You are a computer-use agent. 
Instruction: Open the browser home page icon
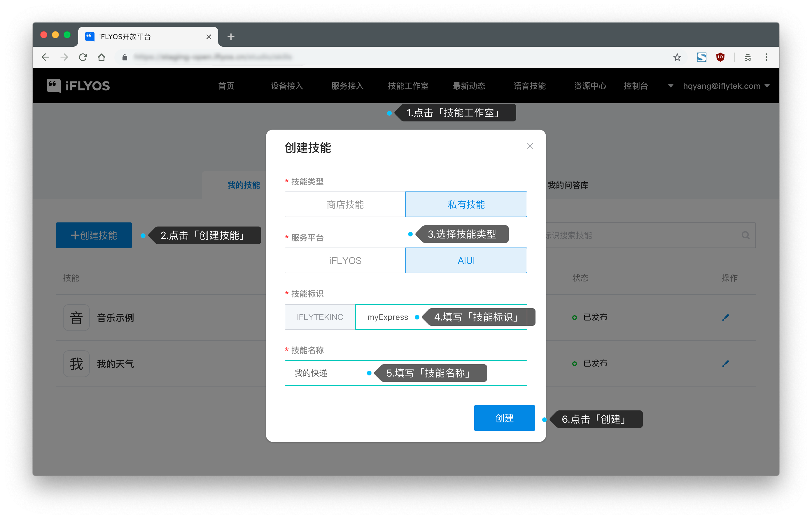point(101,58)
